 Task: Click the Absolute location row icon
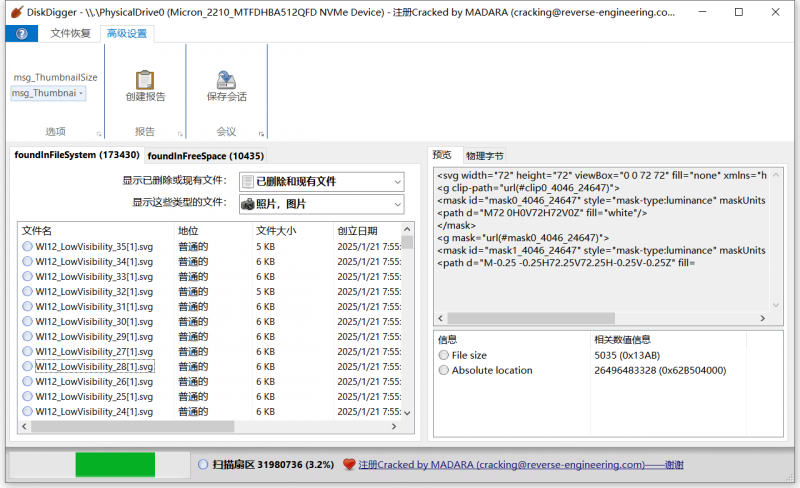click(x=444, y=370)
